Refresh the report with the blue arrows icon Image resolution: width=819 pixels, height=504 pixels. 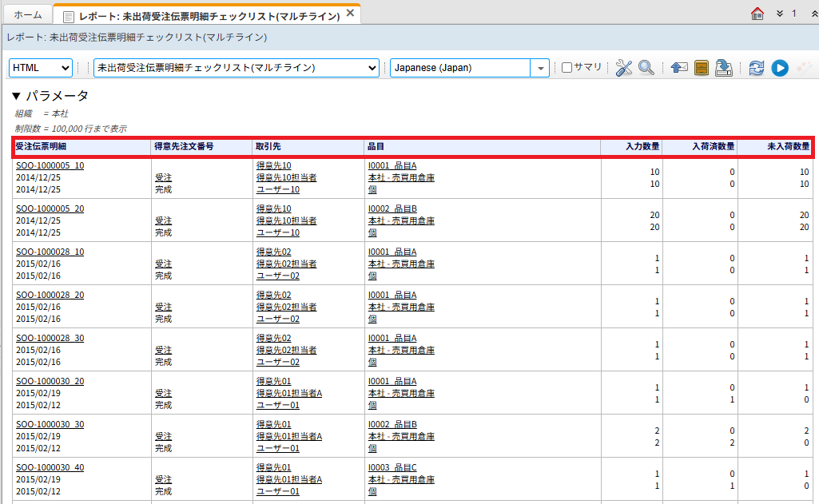(x=757, y=68)
